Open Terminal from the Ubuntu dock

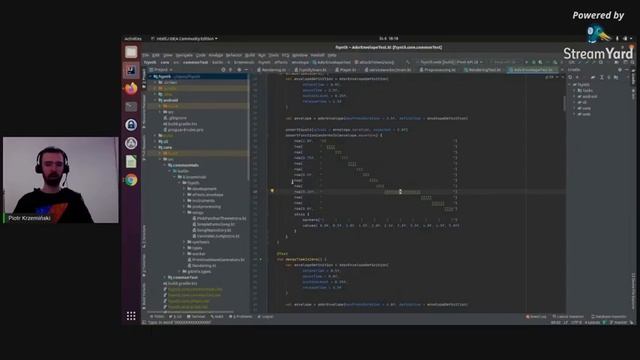tap(131, 107)
